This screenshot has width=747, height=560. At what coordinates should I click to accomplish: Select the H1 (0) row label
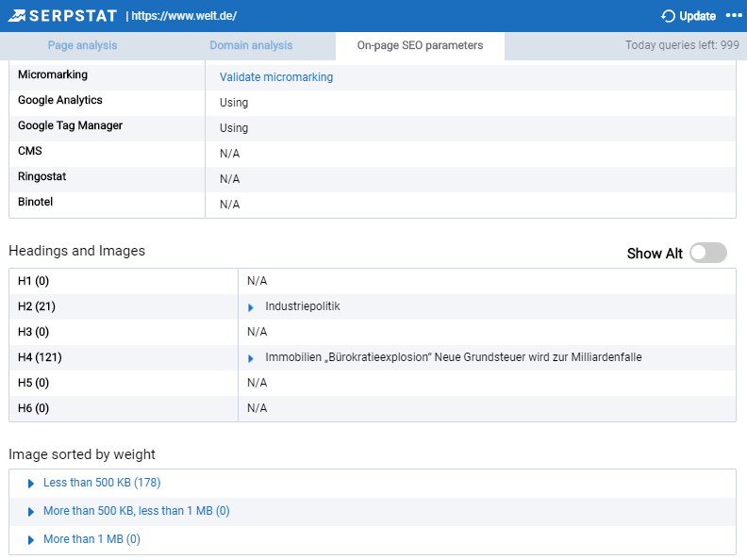33,281
